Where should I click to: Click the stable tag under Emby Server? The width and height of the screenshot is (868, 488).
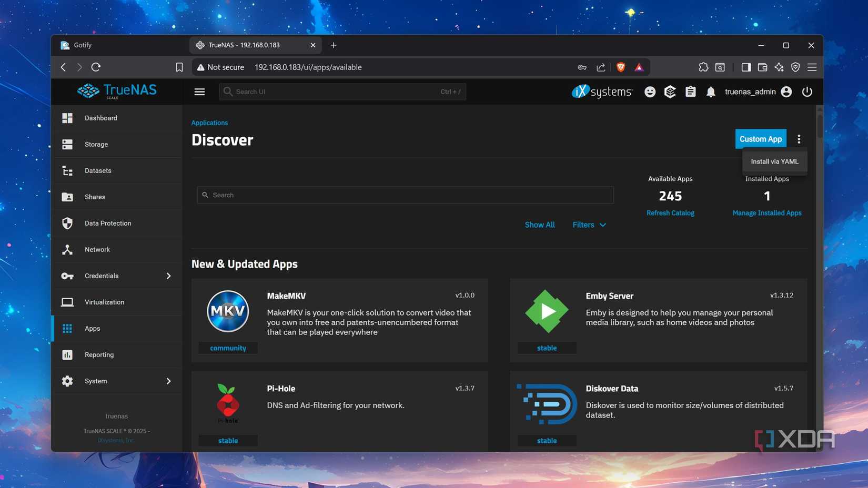547,348
